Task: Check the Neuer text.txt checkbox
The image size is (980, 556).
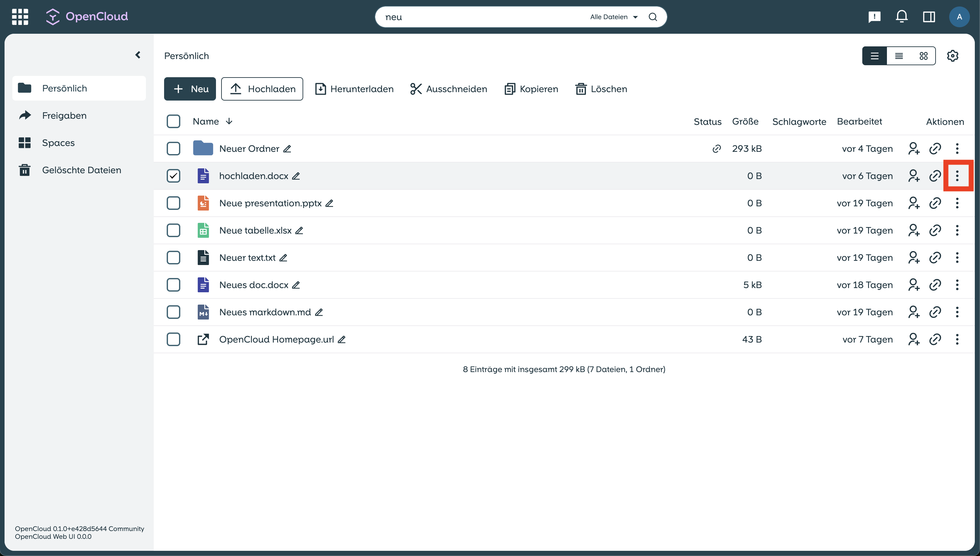Action: click(x=173, y=258)
